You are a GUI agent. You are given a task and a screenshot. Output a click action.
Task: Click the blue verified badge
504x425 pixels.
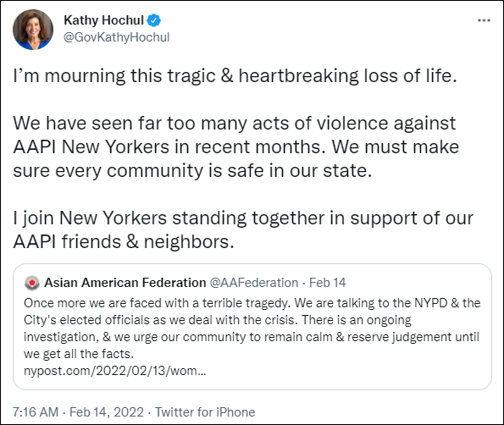pyautogui.click(x=153, y=20)
